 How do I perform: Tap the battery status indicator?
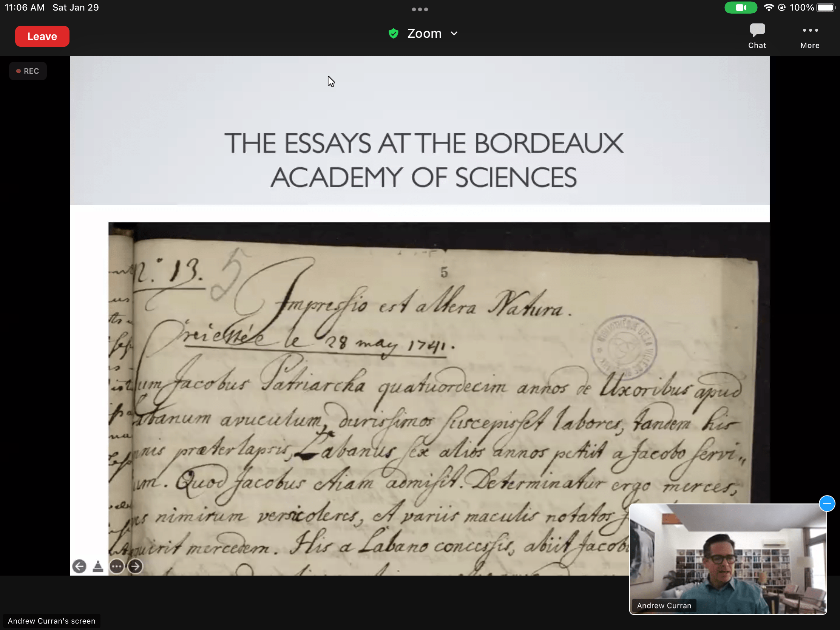coord(826,8)
